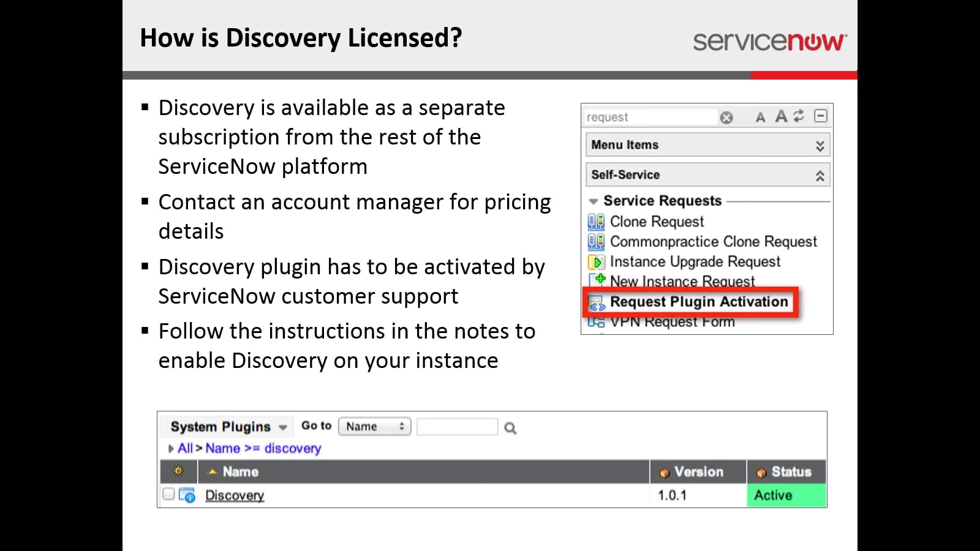Click the VPN Request Form icon

point(595,321)
